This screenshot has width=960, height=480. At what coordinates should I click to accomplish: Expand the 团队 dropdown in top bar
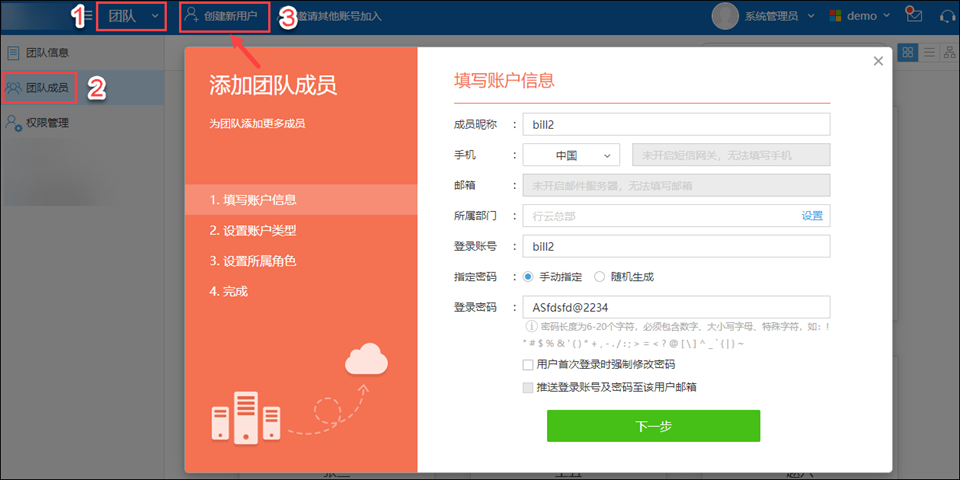[132, 16]
